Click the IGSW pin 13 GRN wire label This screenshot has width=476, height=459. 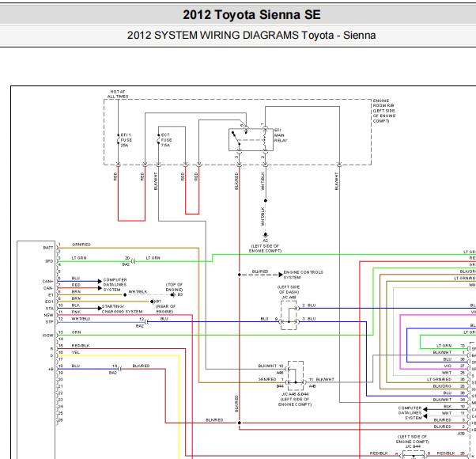(x=77, y=332)
